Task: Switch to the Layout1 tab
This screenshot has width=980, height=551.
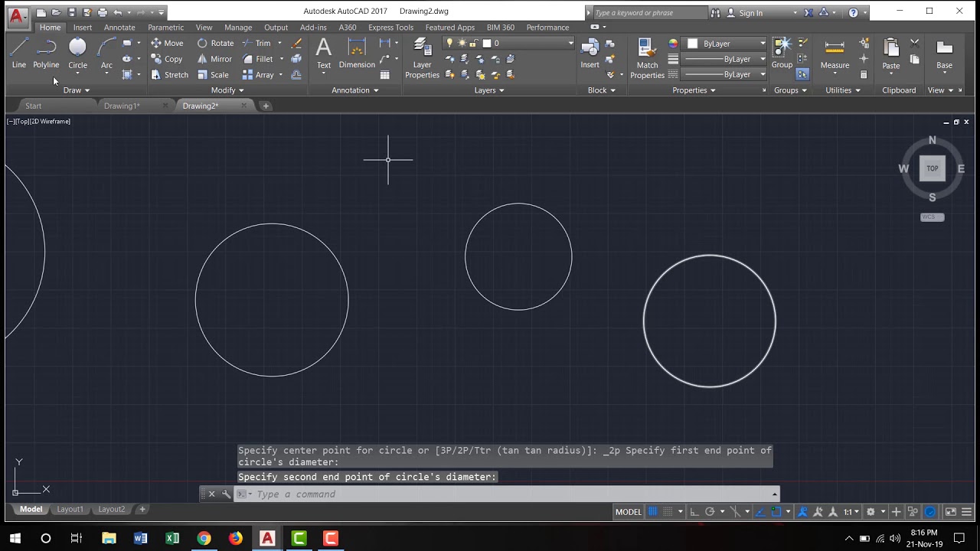Action: coord(70,509)
